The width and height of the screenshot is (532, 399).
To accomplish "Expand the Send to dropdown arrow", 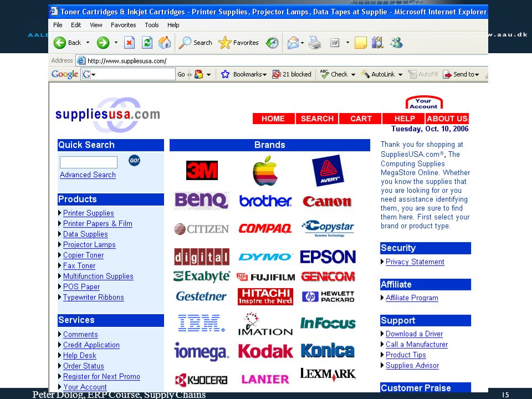I will [x=477, y=75].
